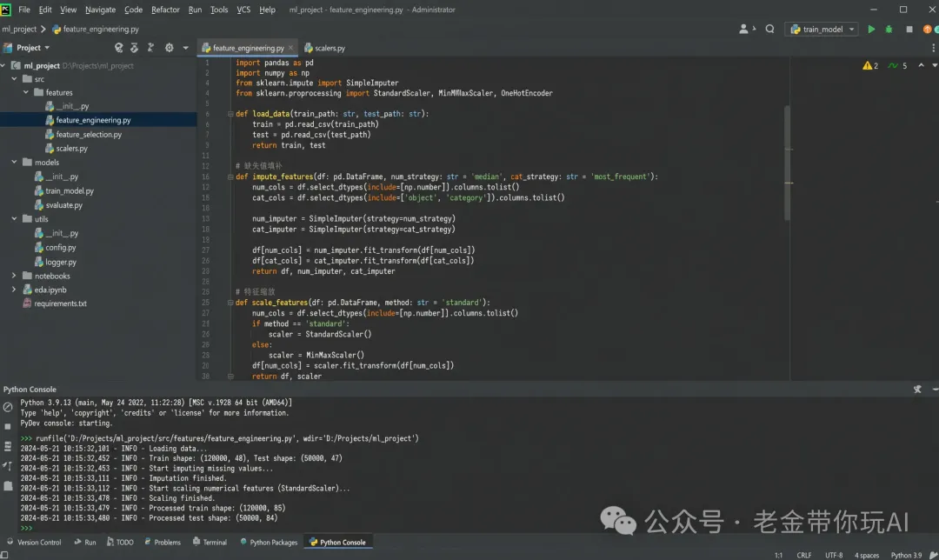Open the Python Packages tool window

[x=269, y=542]
